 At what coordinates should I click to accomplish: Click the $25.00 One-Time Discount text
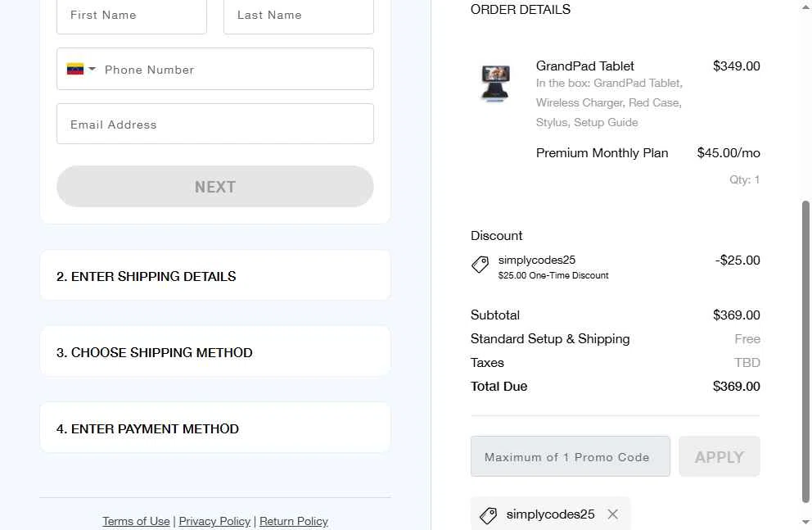(x=553, y=275)
